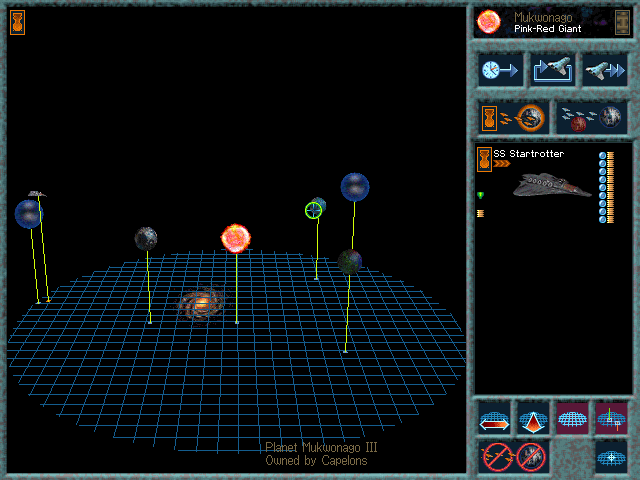Select the small grey ship above the blue planet
Image resolution: width=640 pixels, height=480 pixels.
click(x=37, y=193)
